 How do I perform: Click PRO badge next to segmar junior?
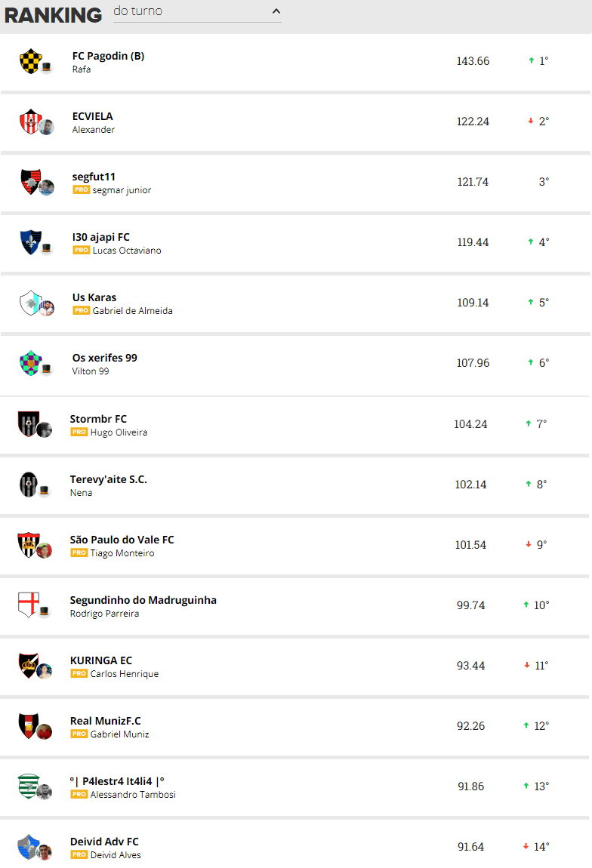tap(81, 190)
